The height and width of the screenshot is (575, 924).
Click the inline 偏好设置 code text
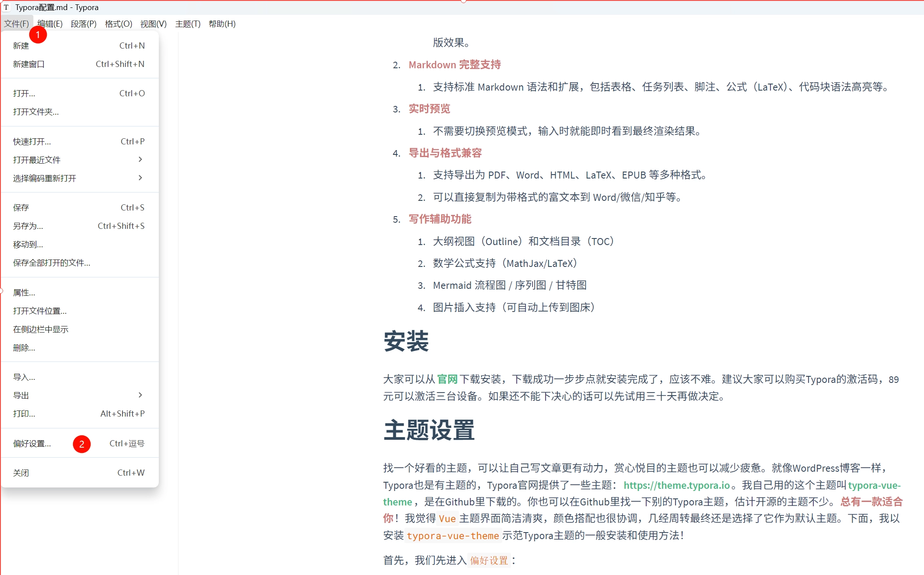489,560
